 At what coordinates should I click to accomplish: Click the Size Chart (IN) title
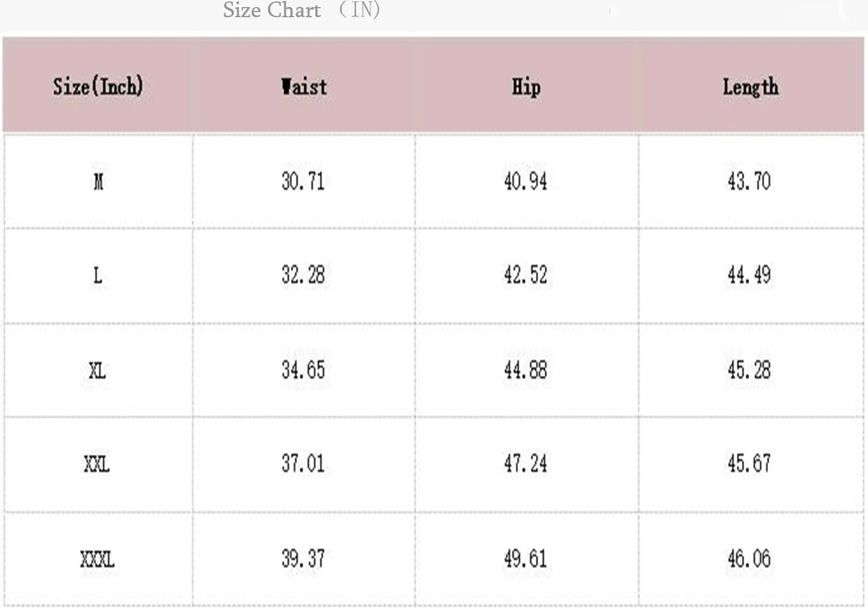pos(302,10)
